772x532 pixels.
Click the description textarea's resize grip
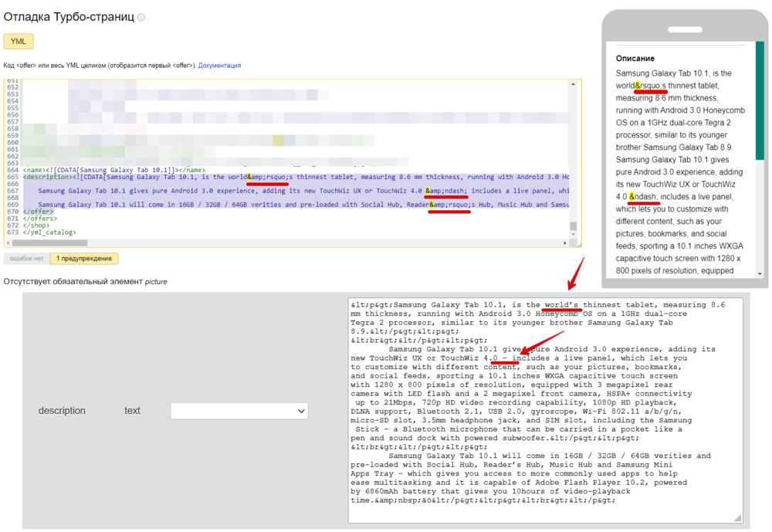[738, 518]
